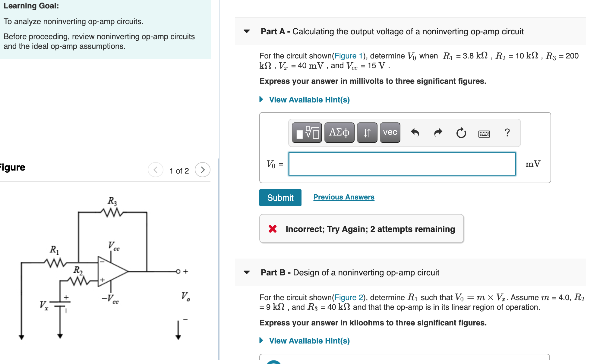
Task: Open Previous Answers link
Action: tap(344, 197)
